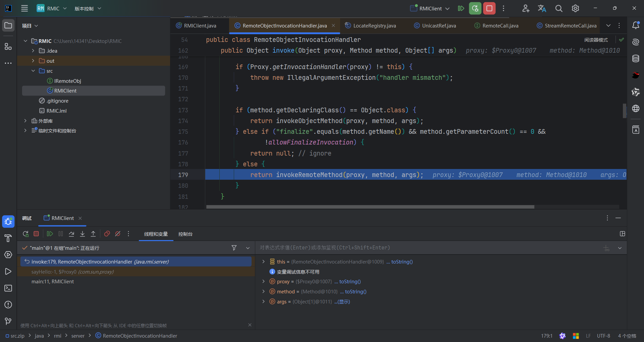This screenshot has width=644, height=342.
Task: Toggle Mute Breakpoints in debug toolbar
Action: [x=118, y=234]
